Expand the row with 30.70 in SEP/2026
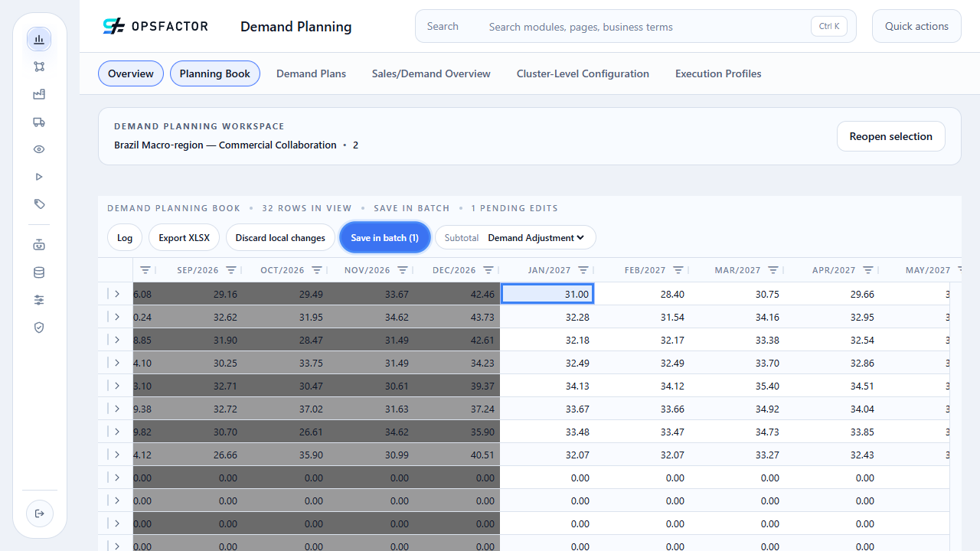This screenshot has width=980, height=551. click(117, 432)
